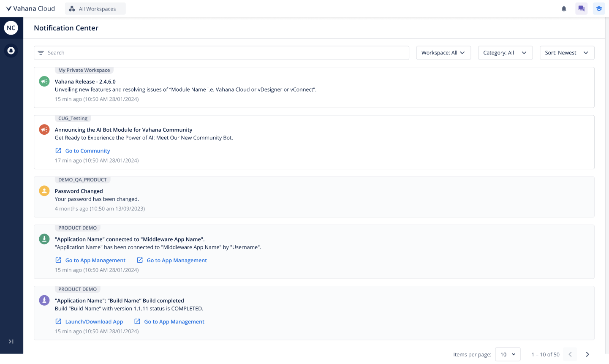Change items per page dropdown value
This screenshot has width=609, height=364.
(507, 354)
